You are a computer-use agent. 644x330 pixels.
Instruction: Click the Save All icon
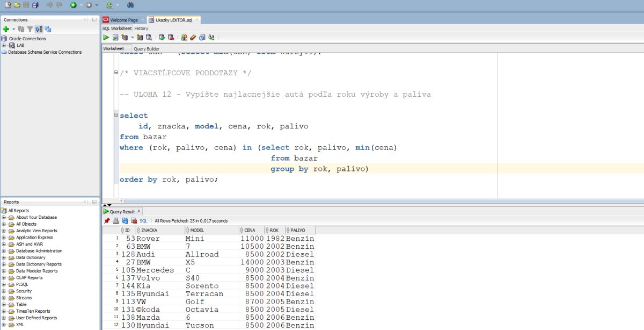click(x=35, y=5)
